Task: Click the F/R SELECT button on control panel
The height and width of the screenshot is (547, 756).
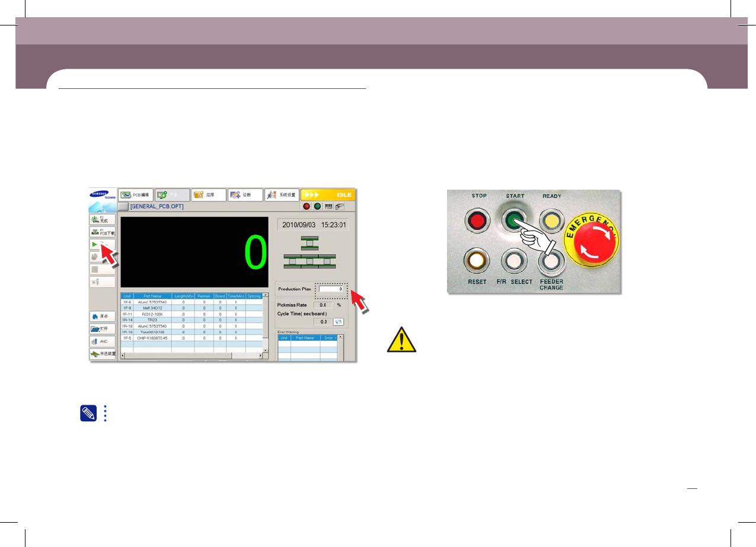Action: [x=513, y=261]
